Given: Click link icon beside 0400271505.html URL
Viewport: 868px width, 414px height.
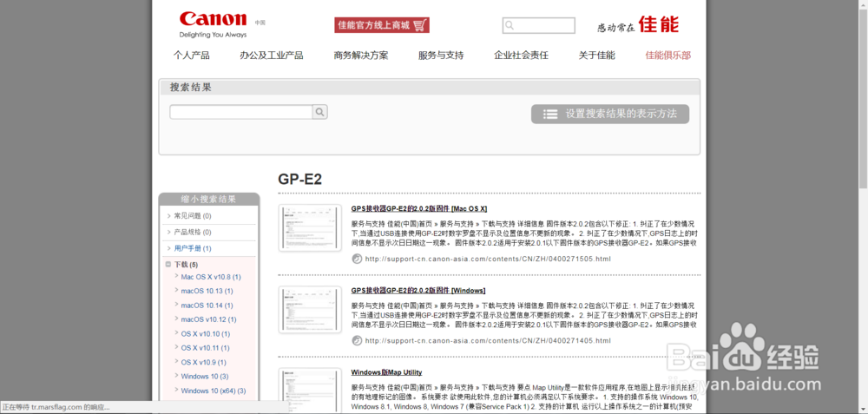Looking at the screenshot, I should coord(357,259).
